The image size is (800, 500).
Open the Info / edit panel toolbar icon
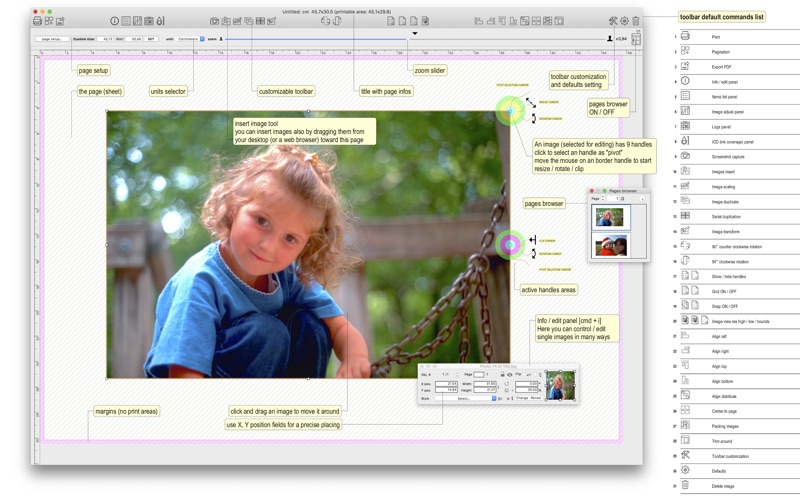115,21
